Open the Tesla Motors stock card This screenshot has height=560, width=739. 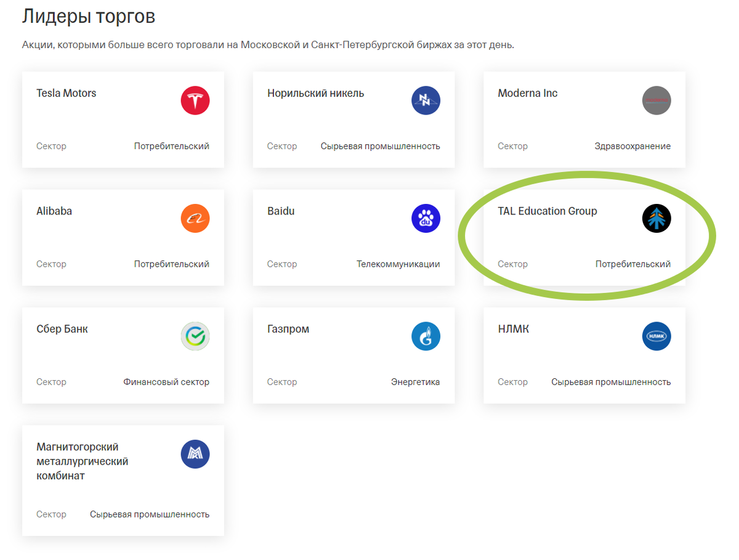(123, 120)
